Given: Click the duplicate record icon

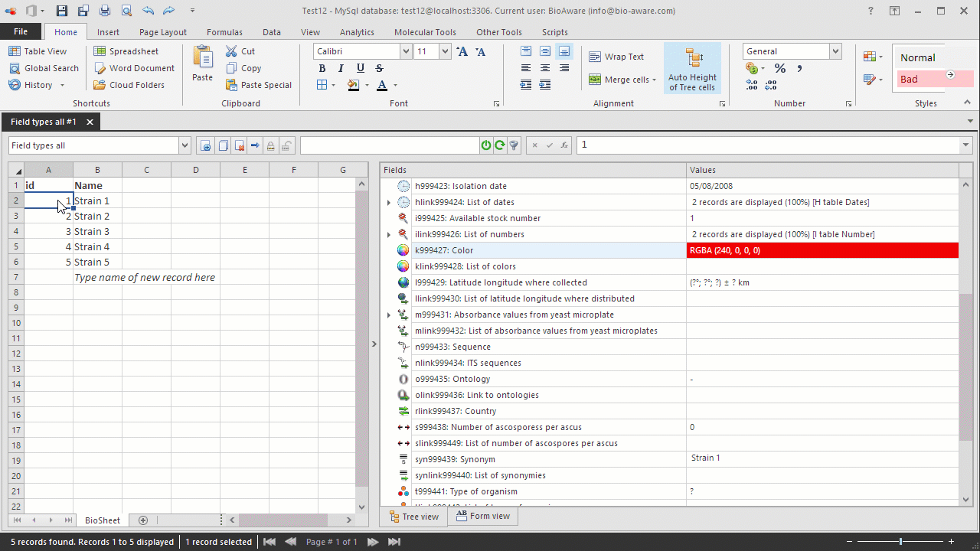Looking at the screenshot, I should pyautogui.click(x=223, y=145).
